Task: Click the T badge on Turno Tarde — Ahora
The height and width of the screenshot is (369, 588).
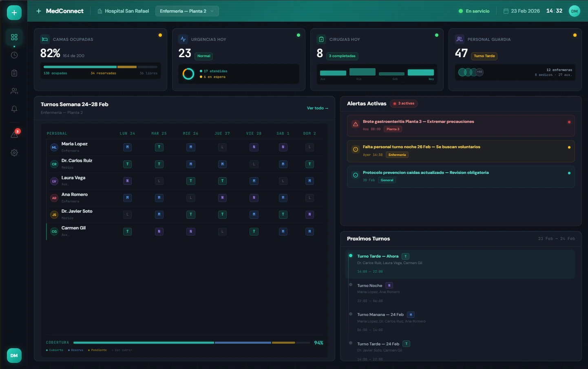Action: coord(405,256)
